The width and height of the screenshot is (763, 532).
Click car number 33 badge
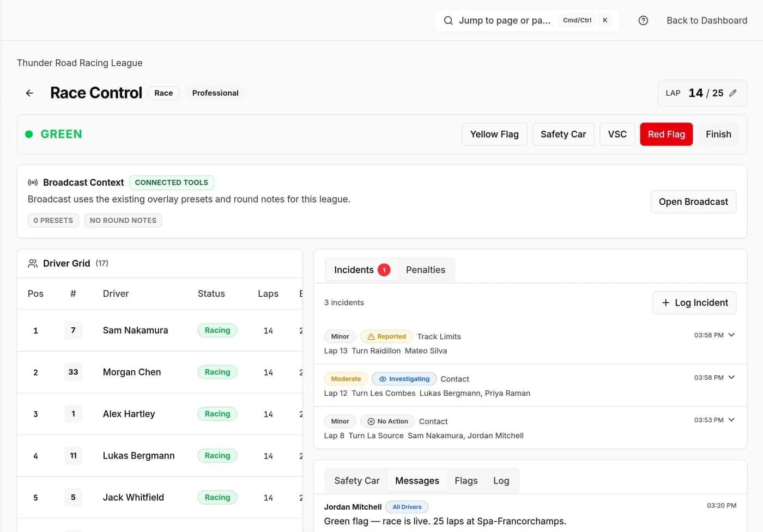[73, 372]
